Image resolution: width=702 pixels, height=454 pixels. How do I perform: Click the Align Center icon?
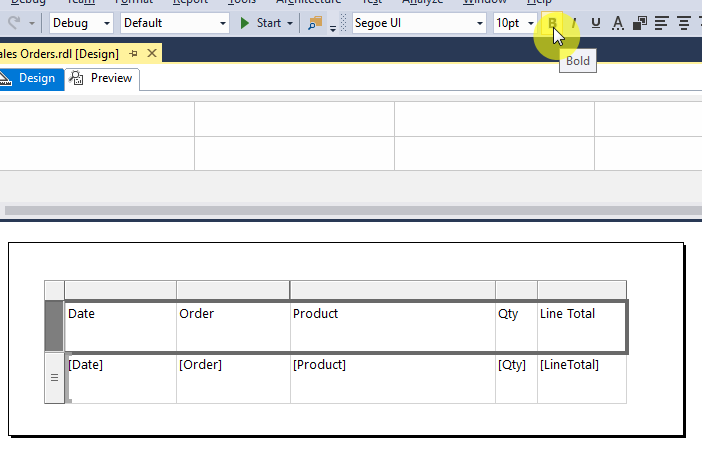point(683,23)
